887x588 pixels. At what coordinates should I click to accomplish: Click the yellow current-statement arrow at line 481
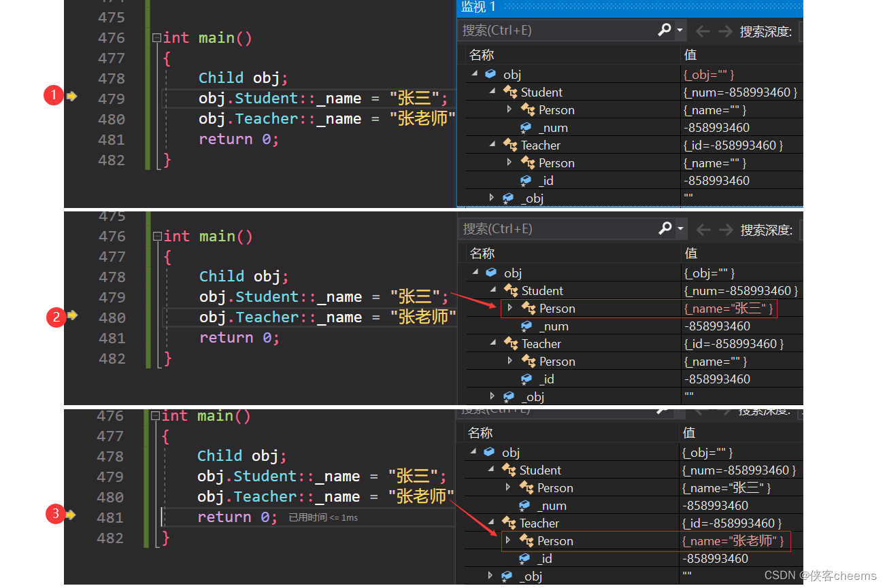click(71, 515)
